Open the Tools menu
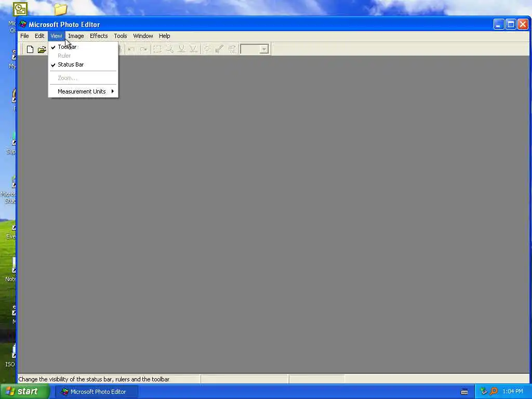Screen dimensions: 532x399 [x=121, y=36]
